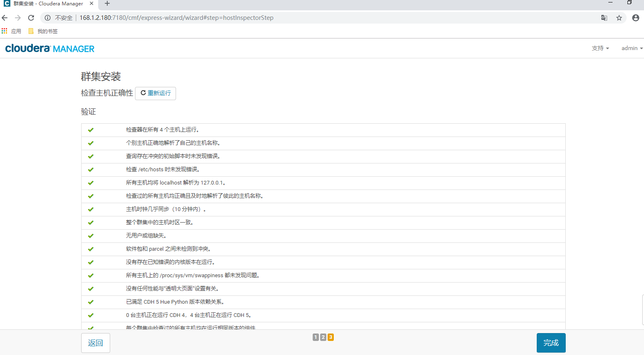The image size is (644, 355).
Task: Click the browser forward arrow
Action: pyautogui.click(x=18, y=18)
